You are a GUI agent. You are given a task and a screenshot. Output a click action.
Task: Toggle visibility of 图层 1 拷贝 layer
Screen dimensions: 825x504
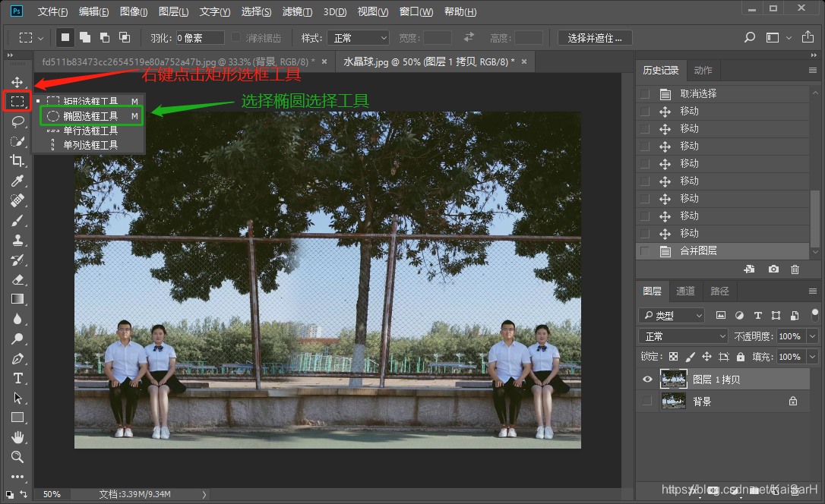coord(647,379)
